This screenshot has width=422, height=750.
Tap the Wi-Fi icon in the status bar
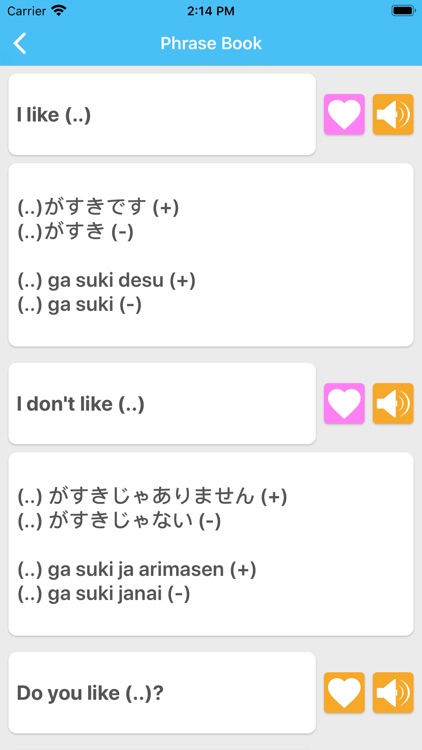(59, 11)
